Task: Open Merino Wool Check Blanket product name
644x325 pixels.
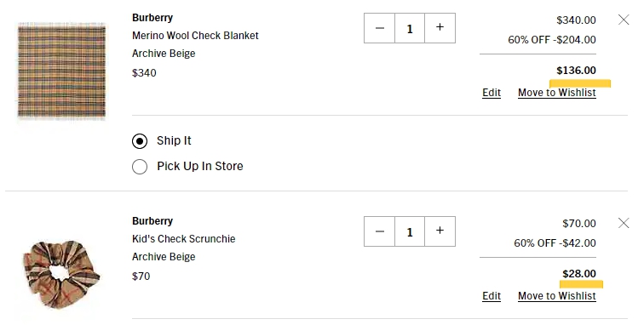Action: point(195,36)
